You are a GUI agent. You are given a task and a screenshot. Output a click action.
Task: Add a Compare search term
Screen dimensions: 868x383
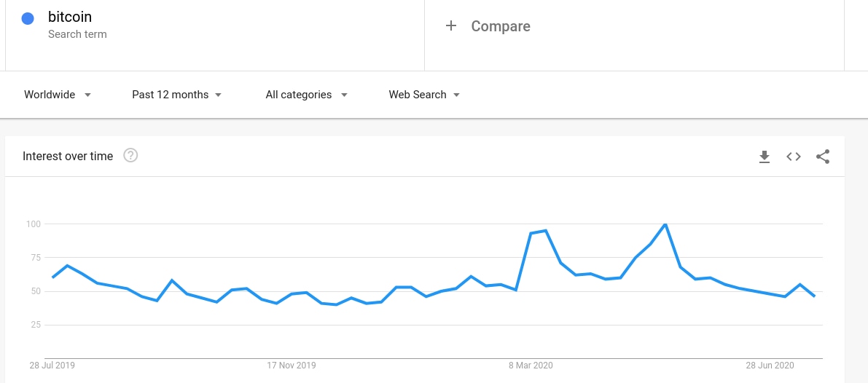coord(501,26)
